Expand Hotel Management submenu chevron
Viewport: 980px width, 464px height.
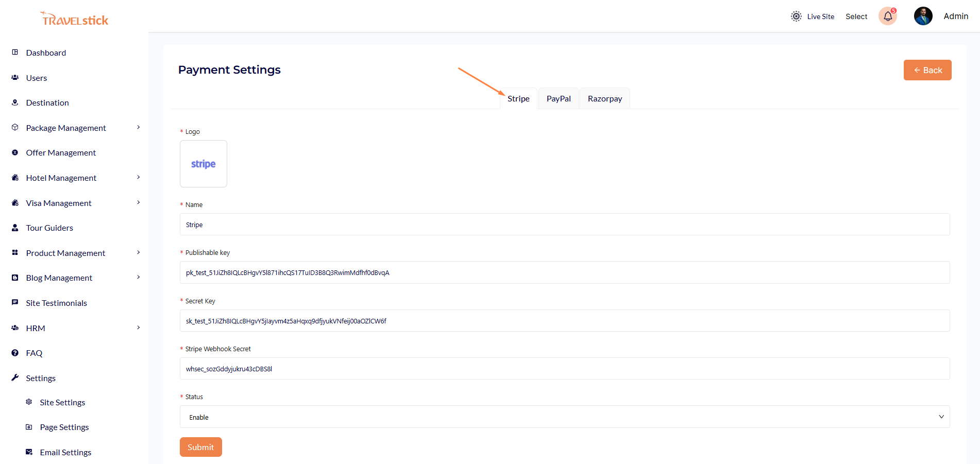coord(139,177)
